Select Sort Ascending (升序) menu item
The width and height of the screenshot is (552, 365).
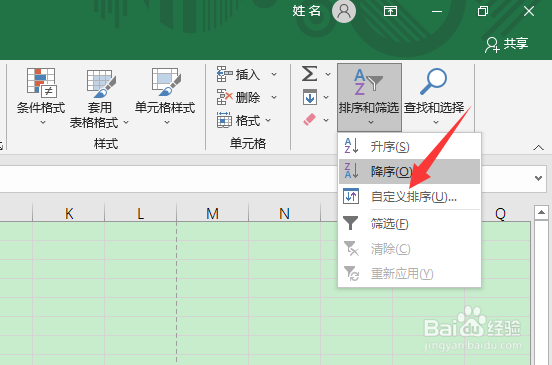(409, 146)
